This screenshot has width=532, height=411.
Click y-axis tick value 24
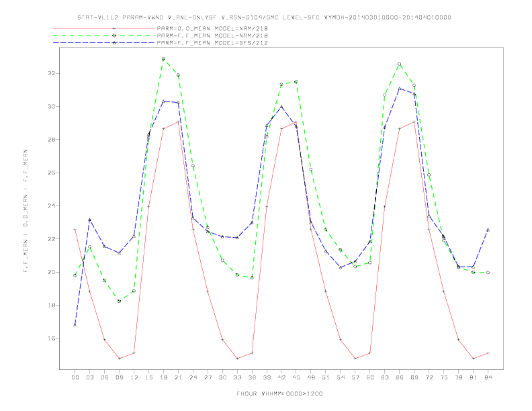click(x=51, y=206)
